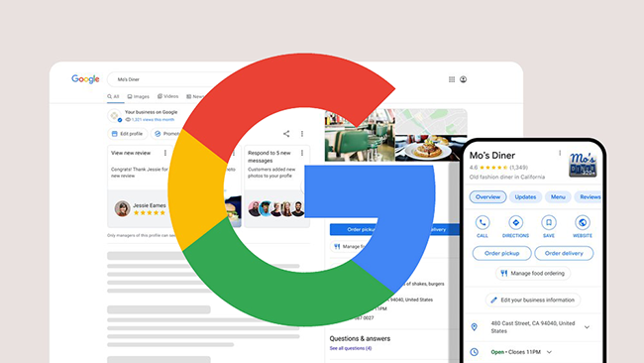This screenshot has width=644, height=363.
Task: Open the Google apps grid icon
Action: (452, 79)
